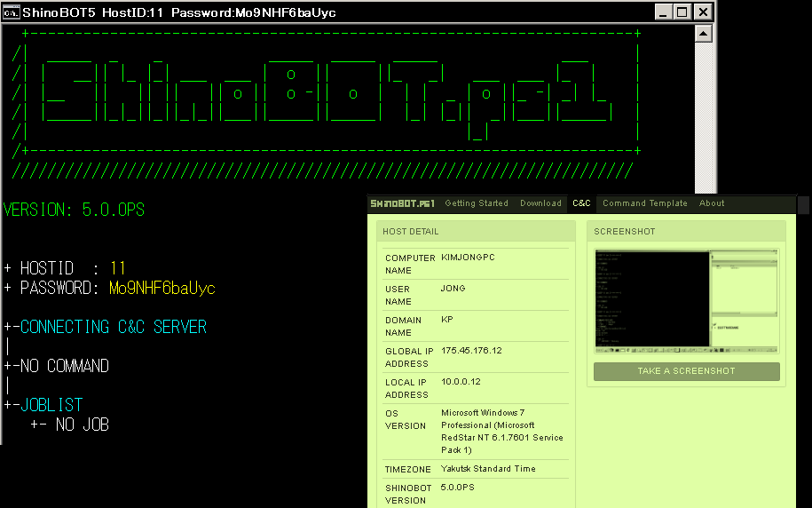The width and height of the screenshot is (812, 508).
Task: Select global IP 175.45.176.12
Action: 471,351
